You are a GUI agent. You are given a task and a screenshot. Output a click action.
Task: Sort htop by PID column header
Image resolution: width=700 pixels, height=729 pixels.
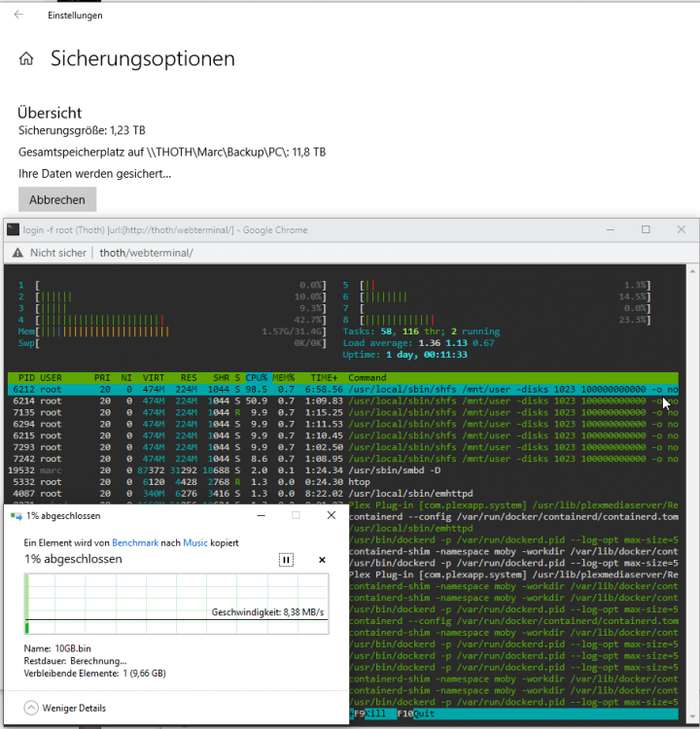[26, 377]
